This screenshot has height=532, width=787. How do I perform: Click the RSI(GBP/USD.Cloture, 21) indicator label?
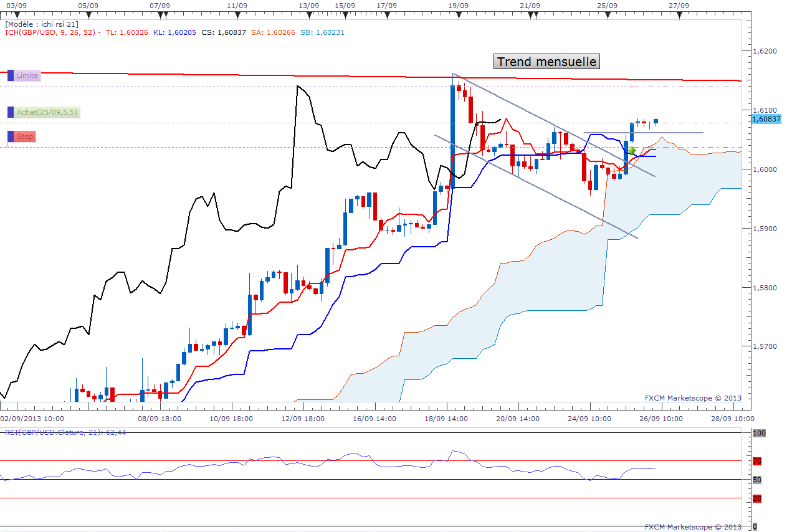(x=65, y=432)
